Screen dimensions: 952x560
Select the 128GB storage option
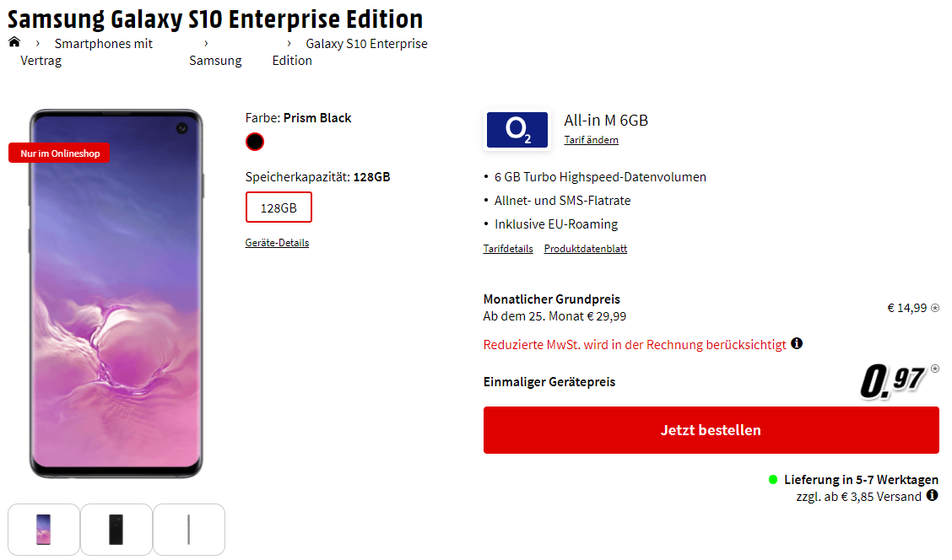pyautogui.click(x=279, y=207)
